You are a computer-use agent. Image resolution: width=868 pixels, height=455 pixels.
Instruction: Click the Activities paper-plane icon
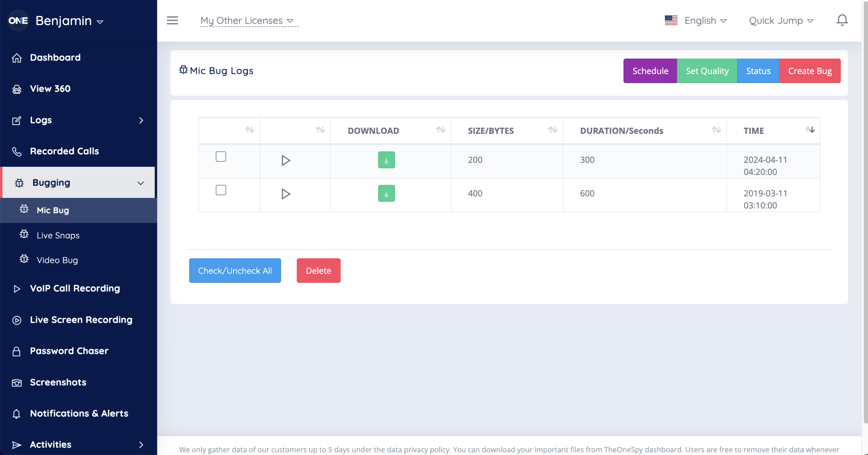17,445
